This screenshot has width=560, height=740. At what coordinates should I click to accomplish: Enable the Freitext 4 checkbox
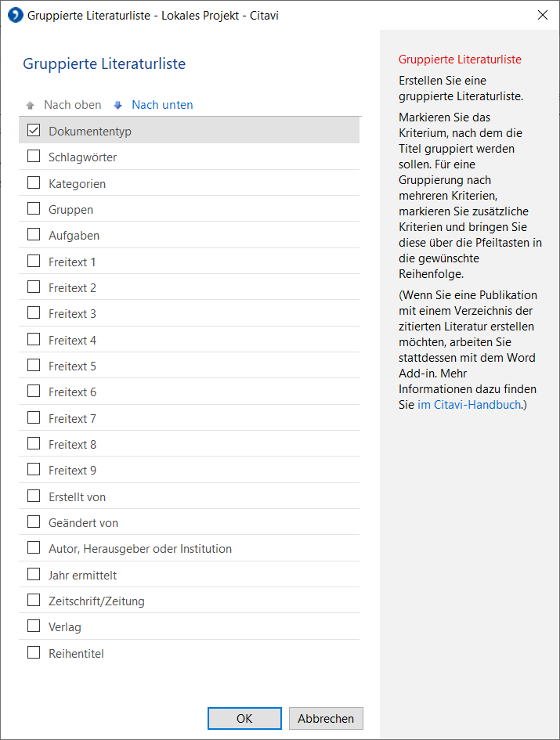tap(34, 339)
